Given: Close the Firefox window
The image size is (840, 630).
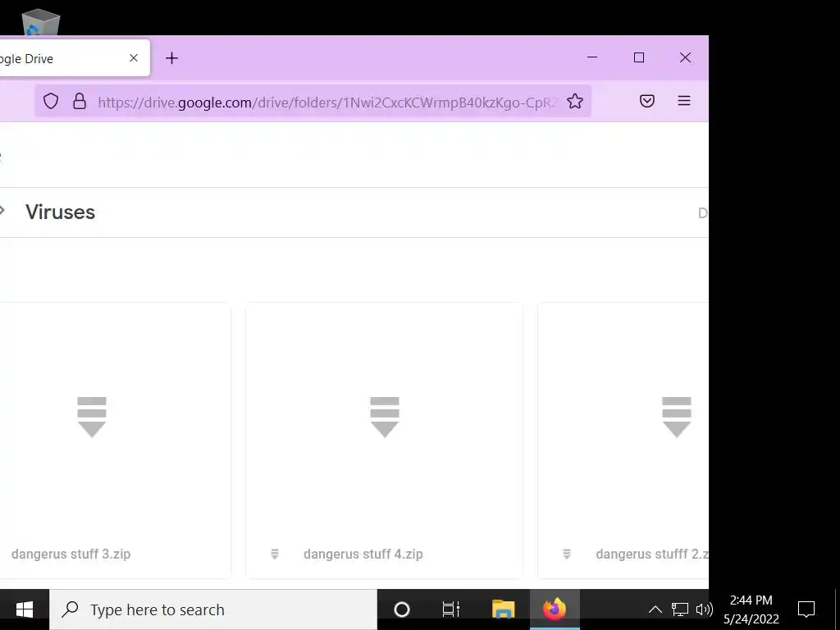Looking at the screenshot, I should pos(685,57).
